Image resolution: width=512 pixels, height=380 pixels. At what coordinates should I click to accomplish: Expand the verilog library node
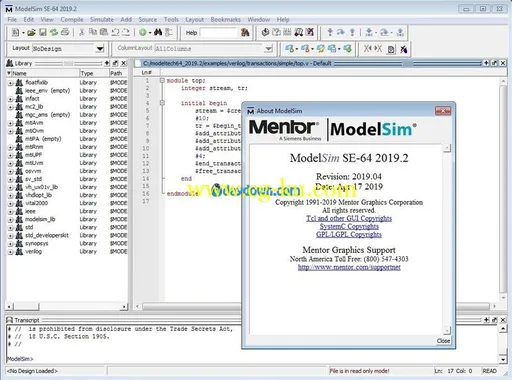pos(11,252)
